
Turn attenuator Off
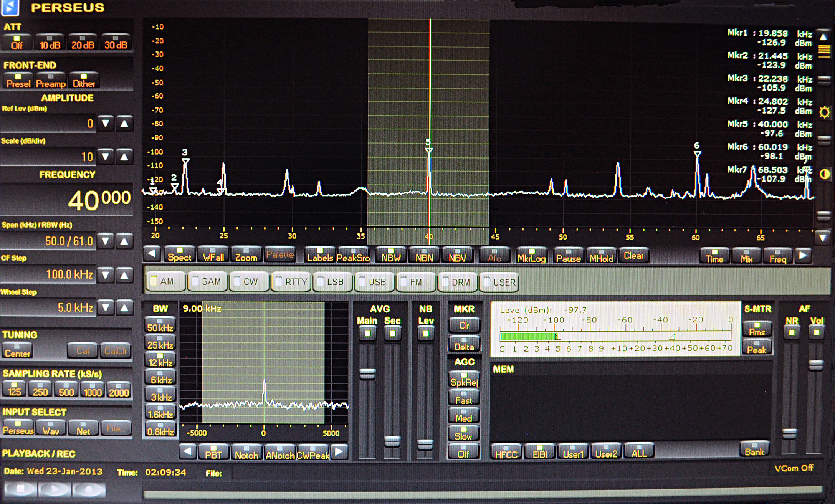[x=17, y=43]
